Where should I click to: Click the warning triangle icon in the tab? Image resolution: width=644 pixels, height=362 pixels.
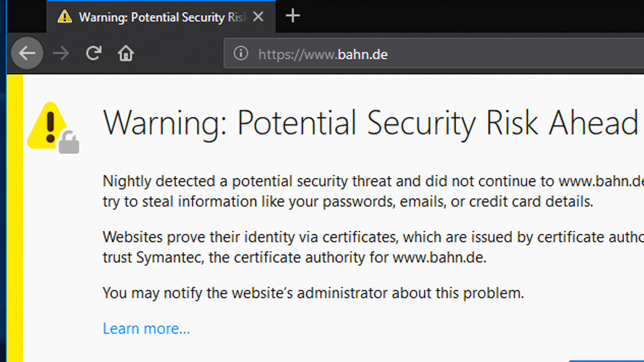point(65,17)
